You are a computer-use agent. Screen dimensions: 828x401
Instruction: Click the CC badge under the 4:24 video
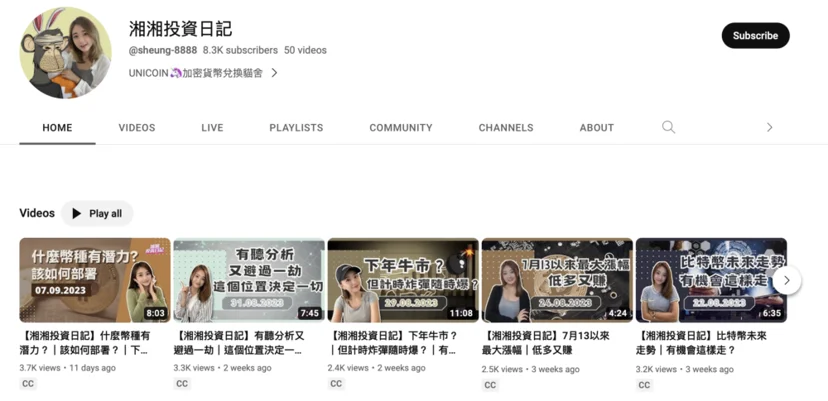tap(490, 385)
